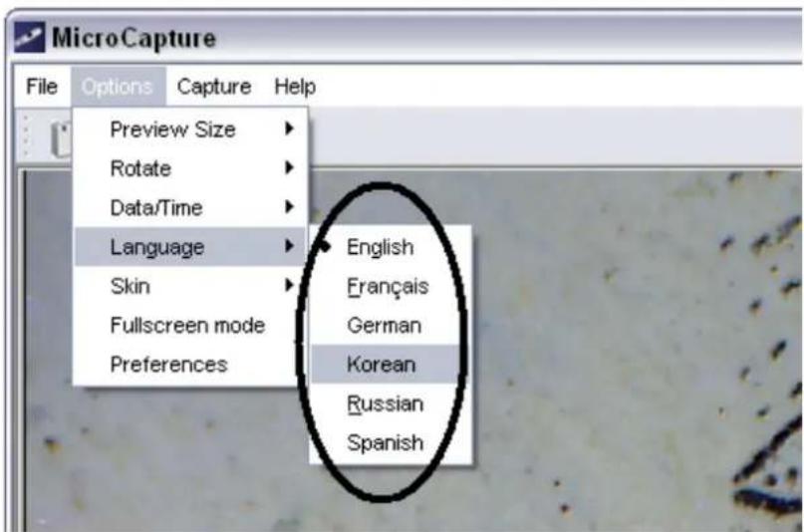Open Preferences from Options menu
Viewport: 804px width, 532px height.
[190, 365]
